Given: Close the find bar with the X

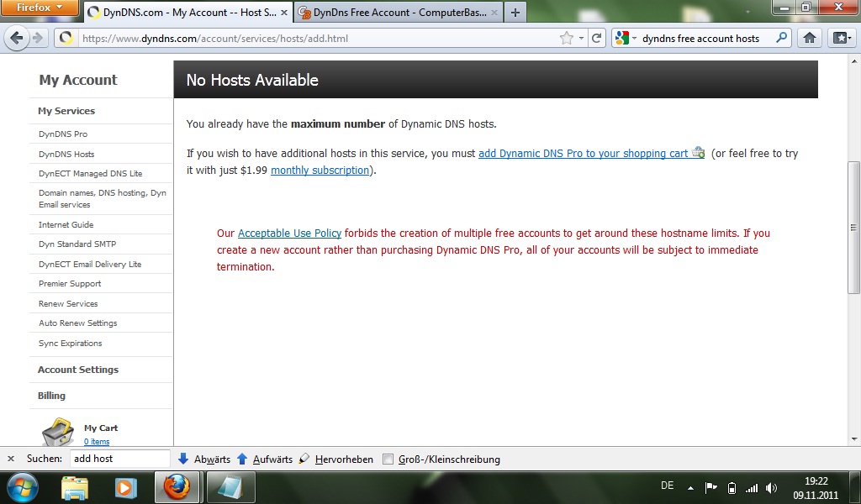Looking at the screenshot, I should [x=10, y=459].
